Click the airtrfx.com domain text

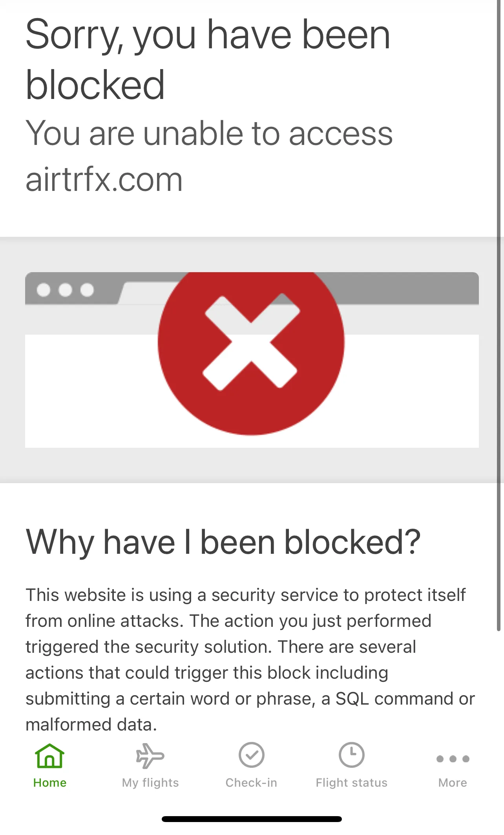click(104, 179)
